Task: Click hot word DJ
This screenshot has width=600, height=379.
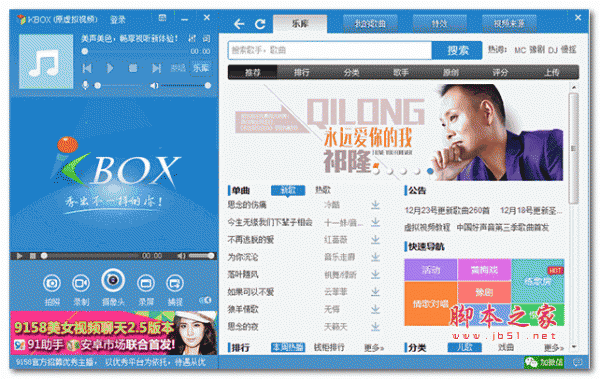Action: pos(553,50)
